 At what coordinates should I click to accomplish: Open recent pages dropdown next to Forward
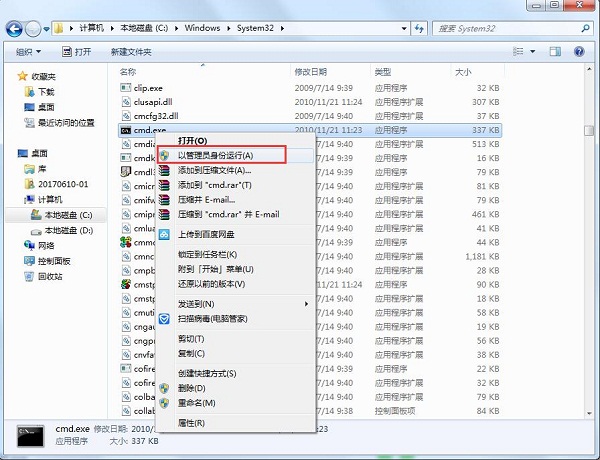[46, 29]
